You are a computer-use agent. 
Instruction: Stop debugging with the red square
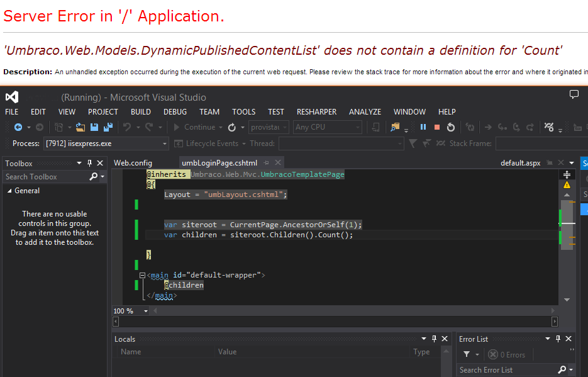pyautogui.click(x=437, y=128)
